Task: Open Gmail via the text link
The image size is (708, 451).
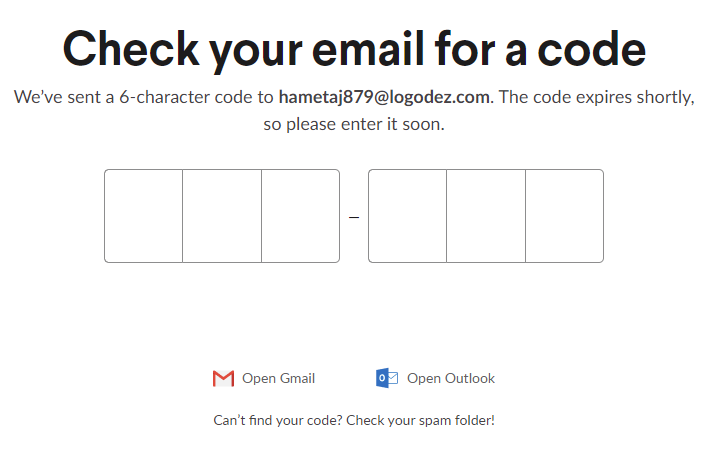Action: (278, 378)
